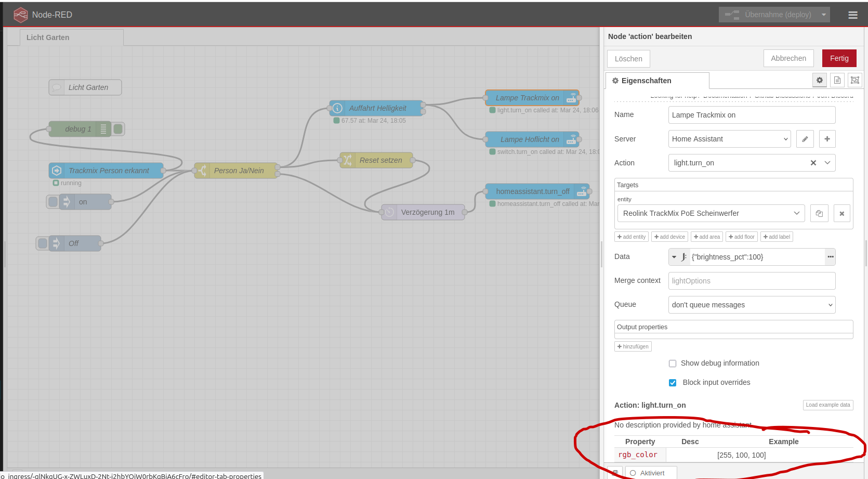Enable Show debug information checkbox
The image size is (868, 479).
673,364
